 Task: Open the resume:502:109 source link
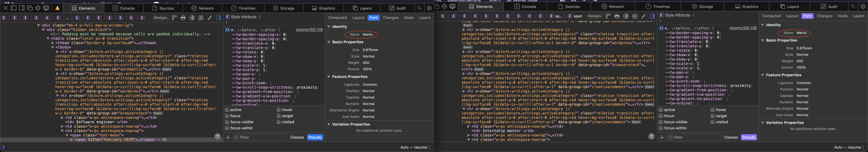click(309, 30)
